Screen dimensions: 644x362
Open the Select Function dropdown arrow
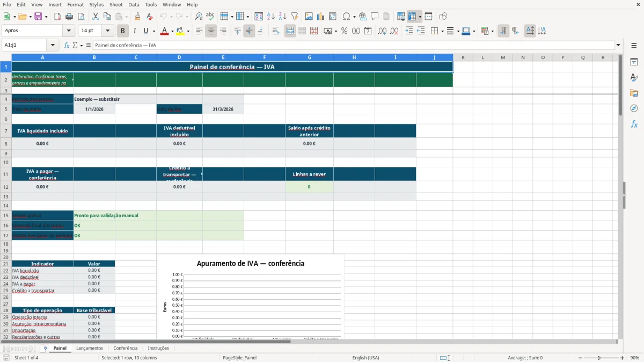click(x=82, y=45)
